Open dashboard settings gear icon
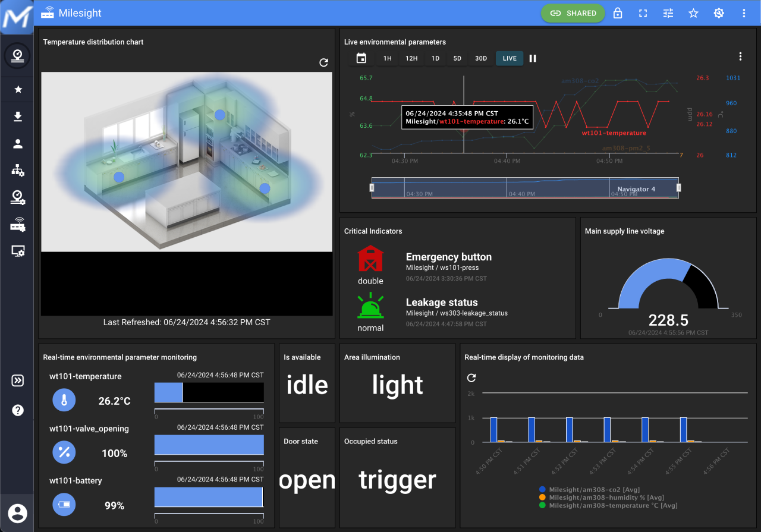Screen dimensions: 761x532 pos(719,13)
